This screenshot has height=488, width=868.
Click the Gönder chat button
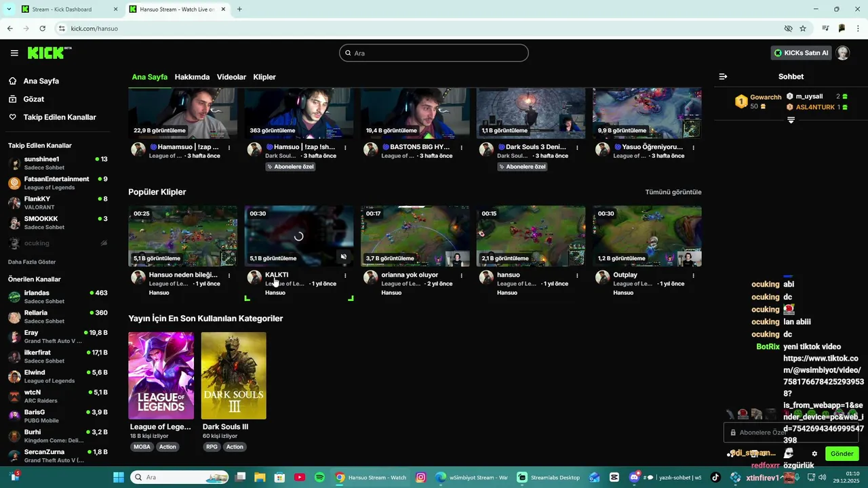842,453
